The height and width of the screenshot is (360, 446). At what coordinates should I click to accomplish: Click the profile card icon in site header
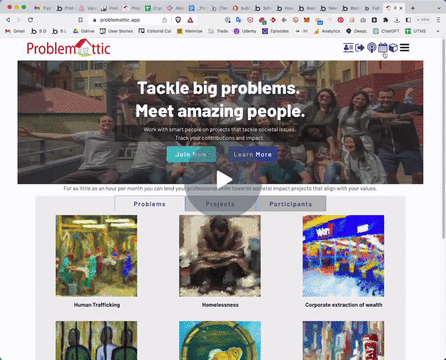click(x=348, y=48)
